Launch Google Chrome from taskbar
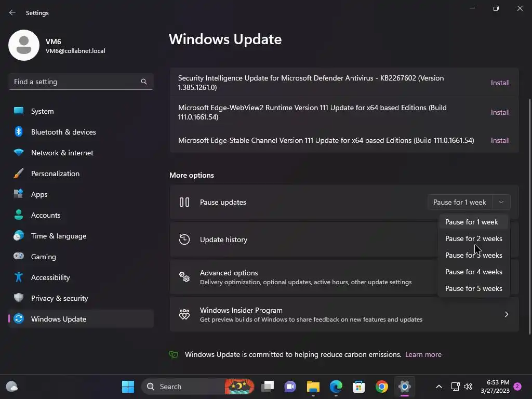The width and height of the screenshot is (532, 399). click(x=382, y=387)
